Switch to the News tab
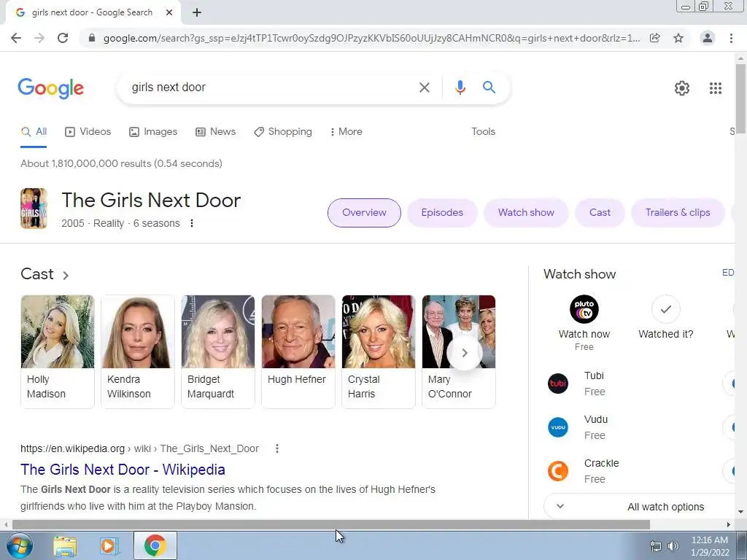Image resolution: width=747 pixels, height=560 pixels. pyautogui.click(x=216, y=132)
